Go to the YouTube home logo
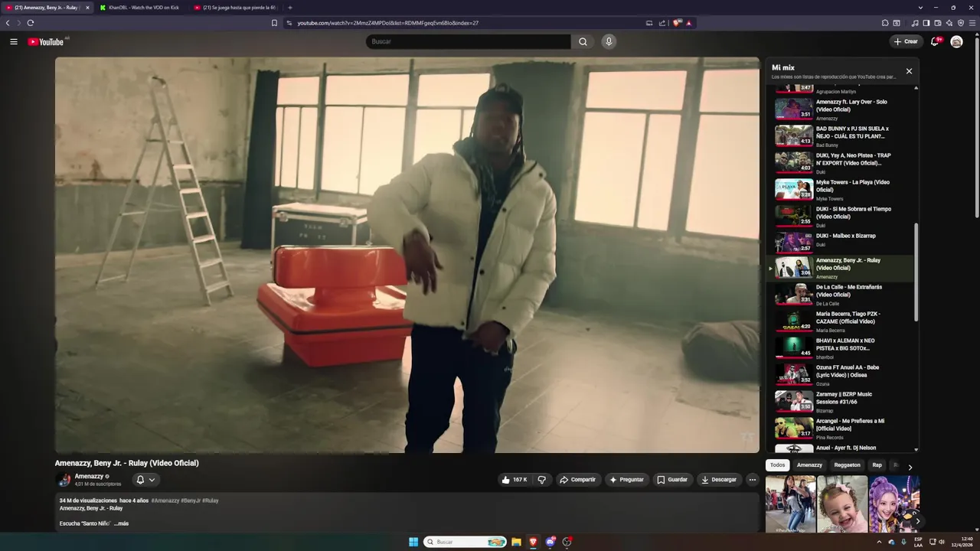 point(46,41)
